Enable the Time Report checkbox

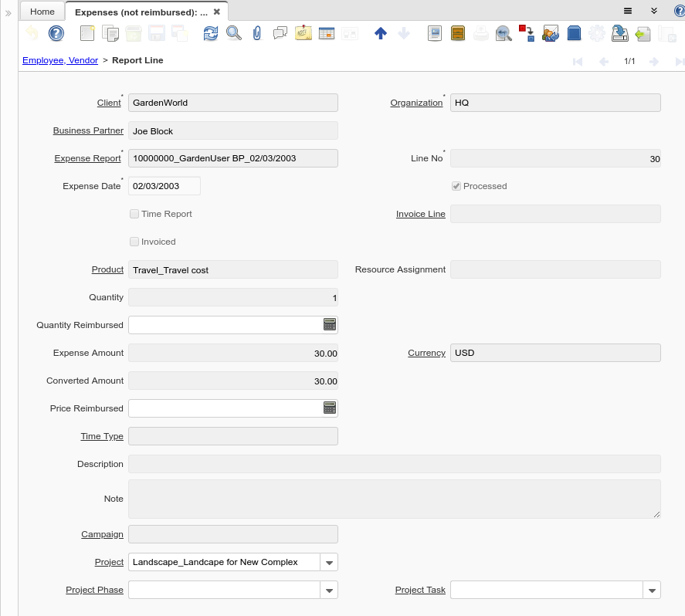tap(134, 214)
